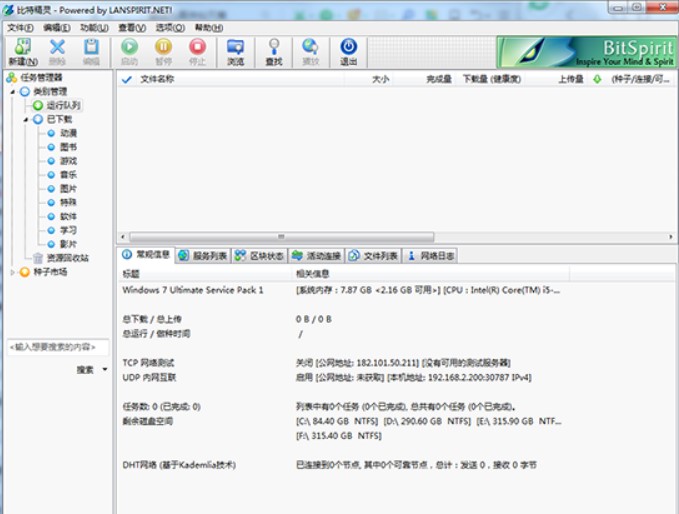Switch to the 文件列表 tab
Viewport: 679px width, 514px height.
[x=374, y=256]
